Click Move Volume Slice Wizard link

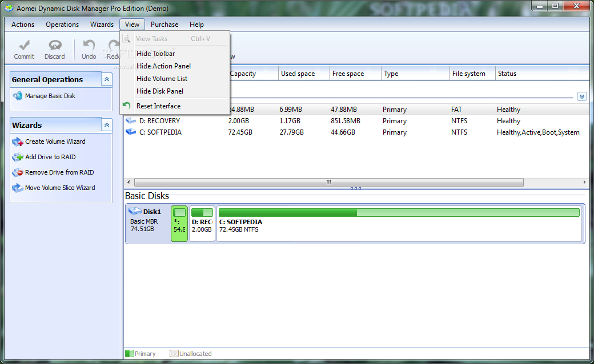(60, 188)
